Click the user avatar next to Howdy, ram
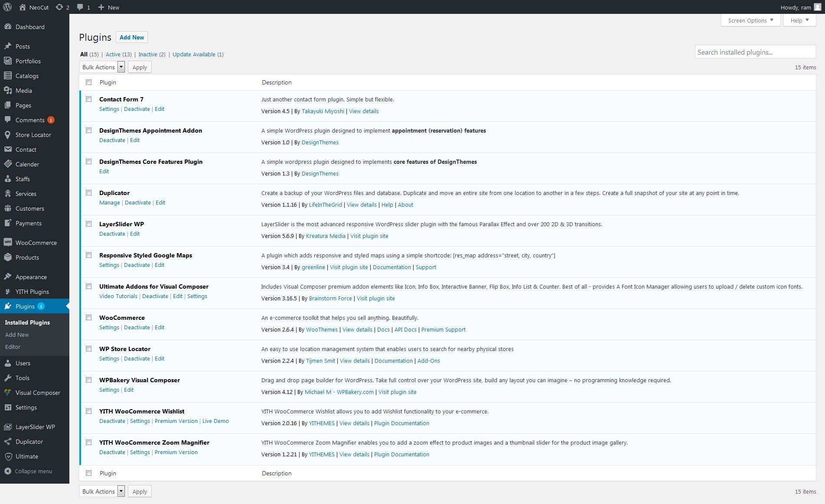This screenshot has width=825, height=504. 817,7
